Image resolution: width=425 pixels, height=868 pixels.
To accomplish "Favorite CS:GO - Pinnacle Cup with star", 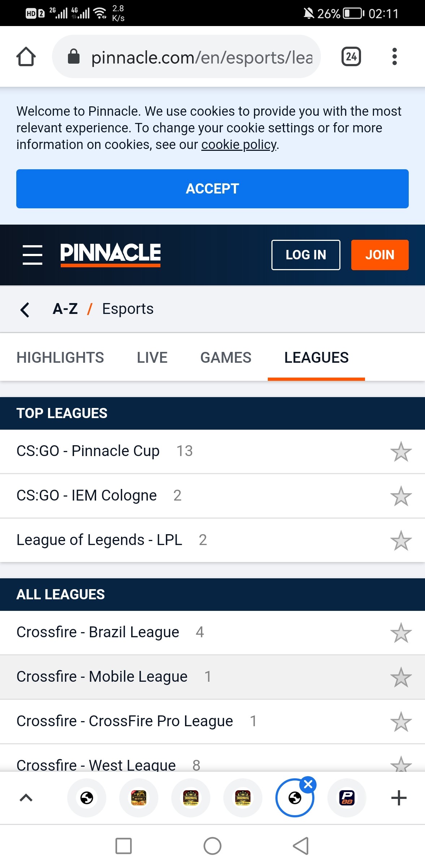I will point(401,452).
